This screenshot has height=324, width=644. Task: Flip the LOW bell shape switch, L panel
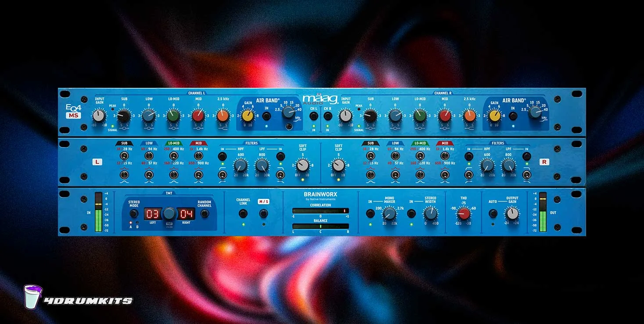pyautogui.click(x=149, y=176)
